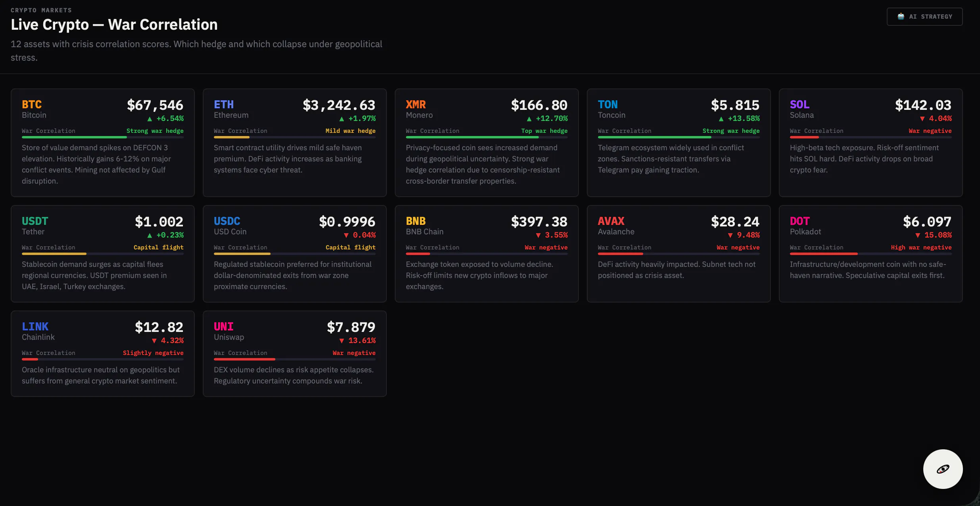Select the TON ticker symbol
Image resolution: width=980 pixels, height=506 pixels.
[x=608, y=105]
